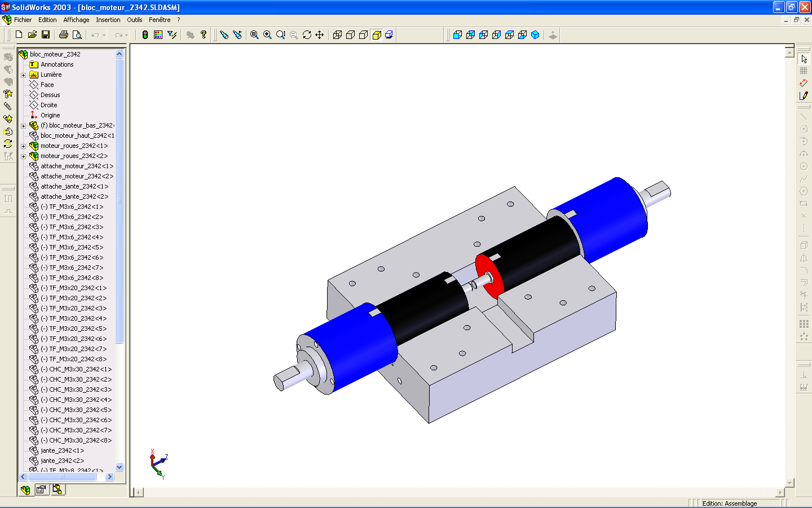
Task: Select attache_jante_2342<1> in the tree
Action: [x=74, y=186]
